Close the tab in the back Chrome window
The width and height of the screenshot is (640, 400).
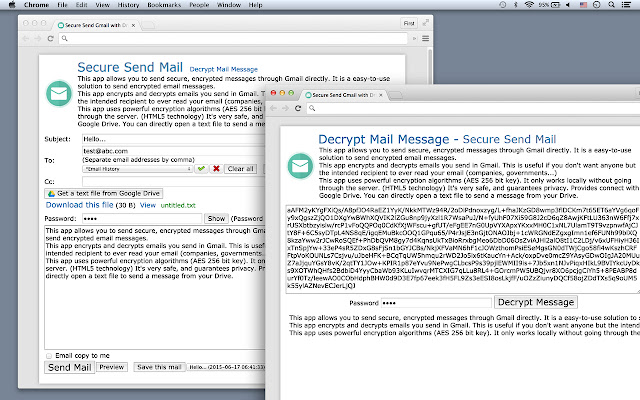tap(133, 25)
